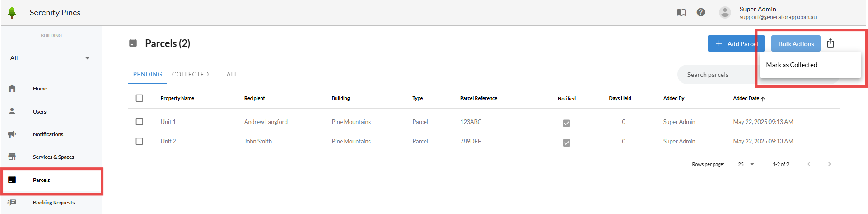Click the export share icon

pyautogui.click(x=831, y=43)
